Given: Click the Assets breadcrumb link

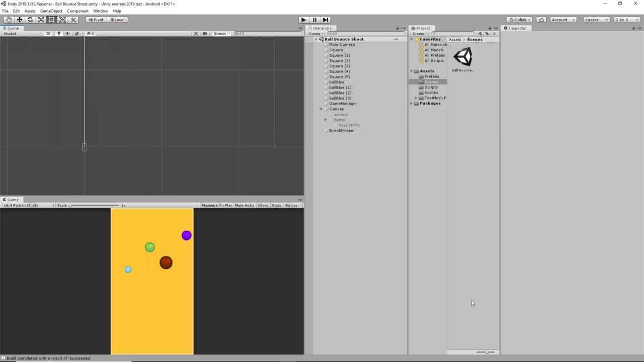Looking at the screenshot, I should click(455, 40).
